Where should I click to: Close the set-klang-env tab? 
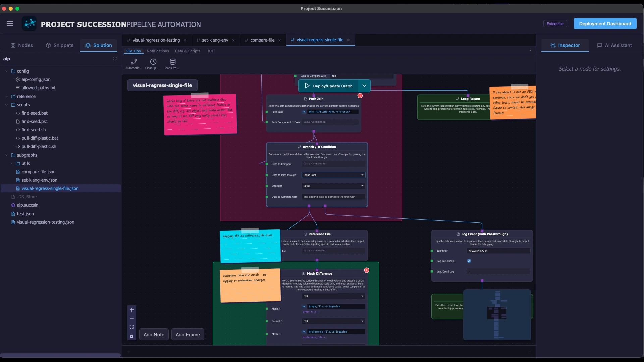click(233, 40)
